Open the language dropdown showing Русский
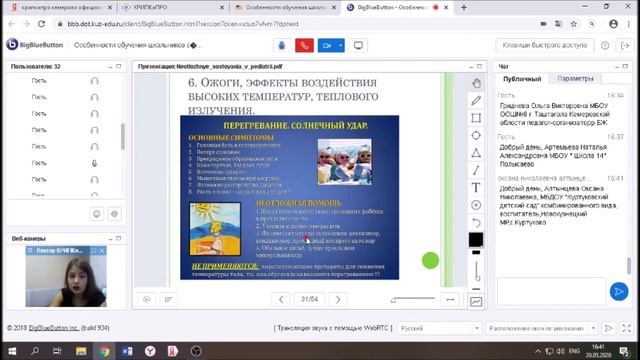The height and width of the screenshot is (360, 640). 440,328
